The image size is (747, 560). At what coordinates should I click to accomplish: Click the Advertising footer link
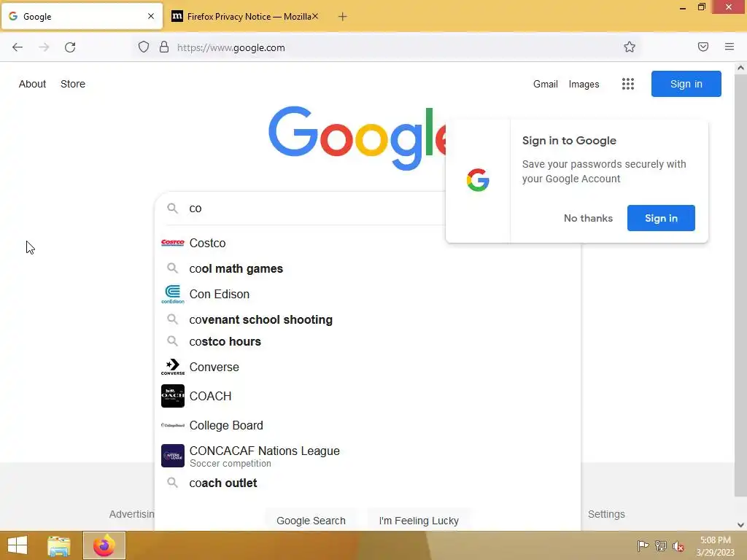[x=131, y=514]
